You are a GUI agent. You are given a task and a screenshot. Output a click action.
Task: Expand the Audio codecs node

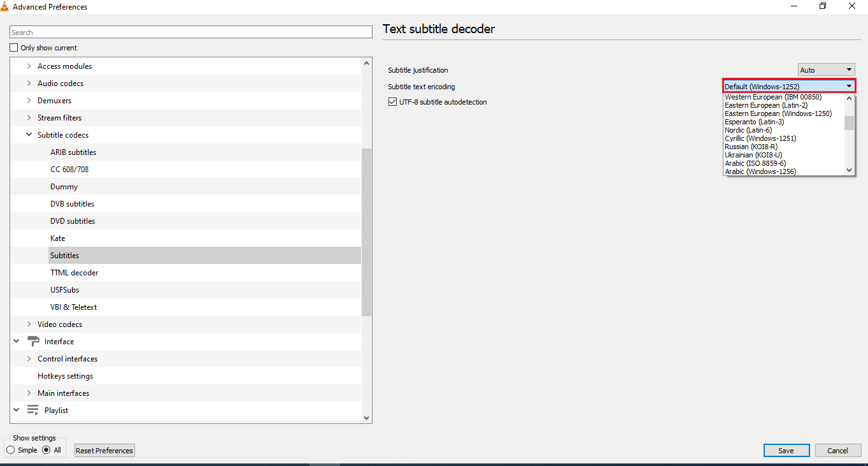click(29, 84)
